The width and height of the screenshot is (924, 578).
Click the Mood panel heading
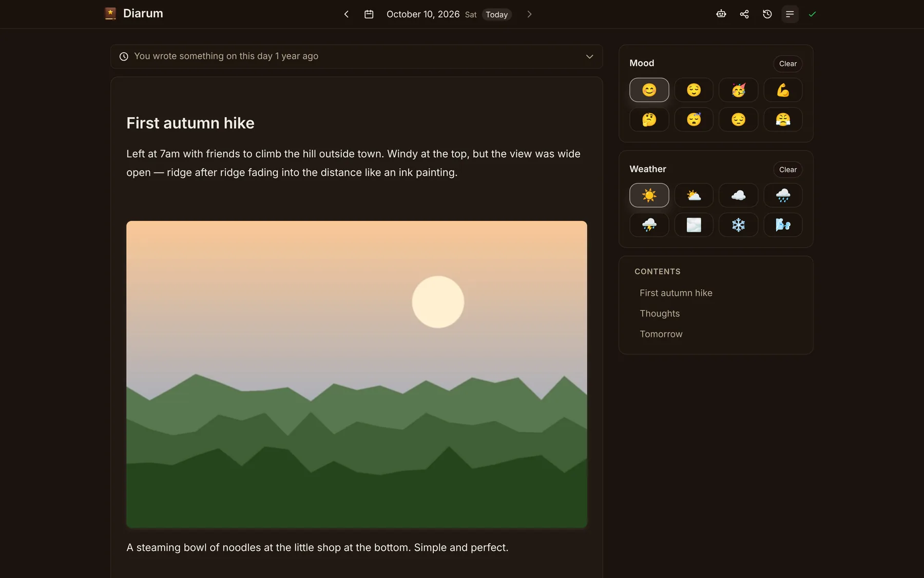(x=642, y=63)
